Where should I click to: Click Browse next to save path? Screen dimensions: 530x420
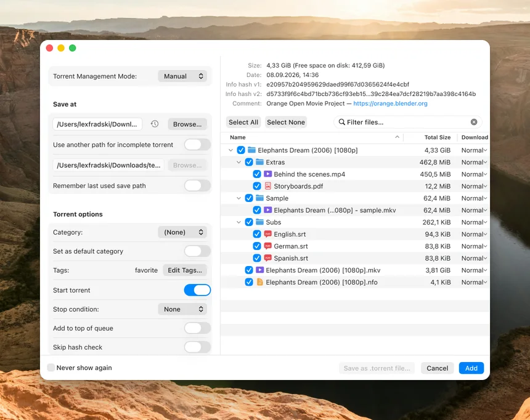click(x=187, y=124)
